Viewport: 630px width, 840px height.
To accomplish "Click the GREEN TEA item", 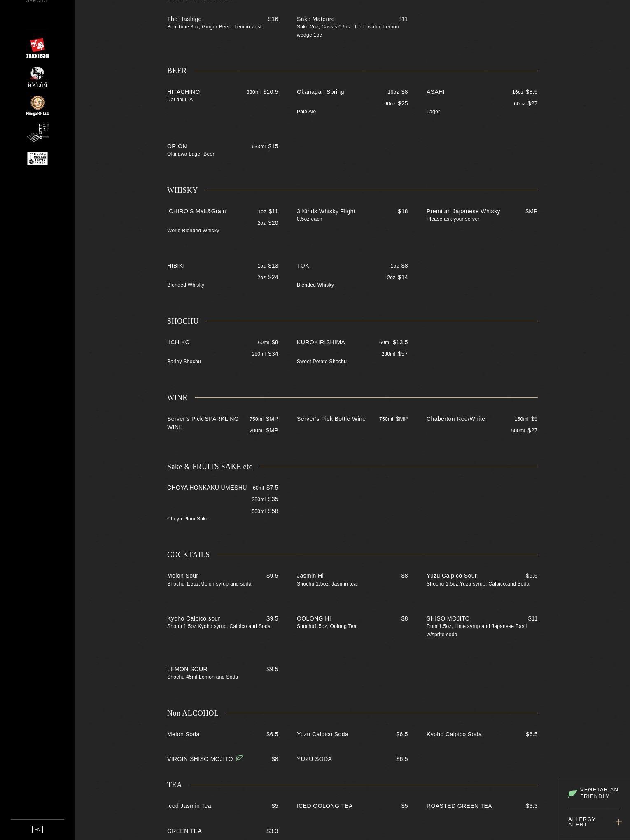I will pyautogui.click(x=184, y=831).
